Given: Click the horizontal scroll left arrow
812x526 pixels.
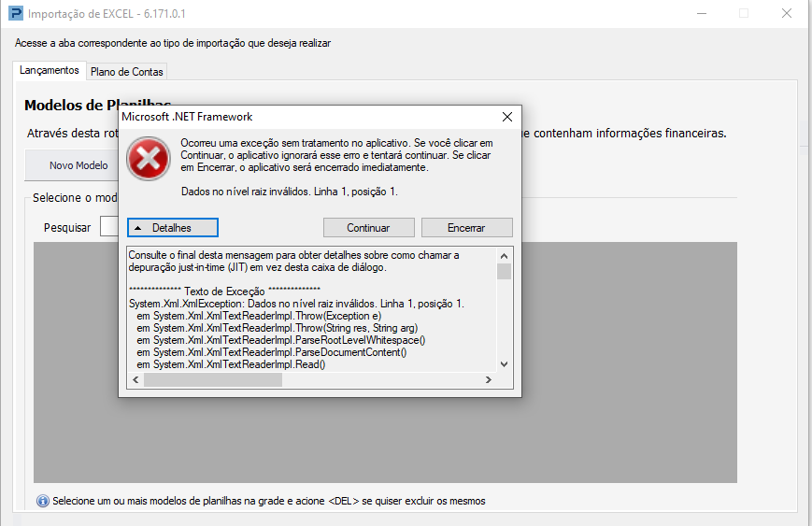Looking at the screenshot, I should tap(135, 380).
